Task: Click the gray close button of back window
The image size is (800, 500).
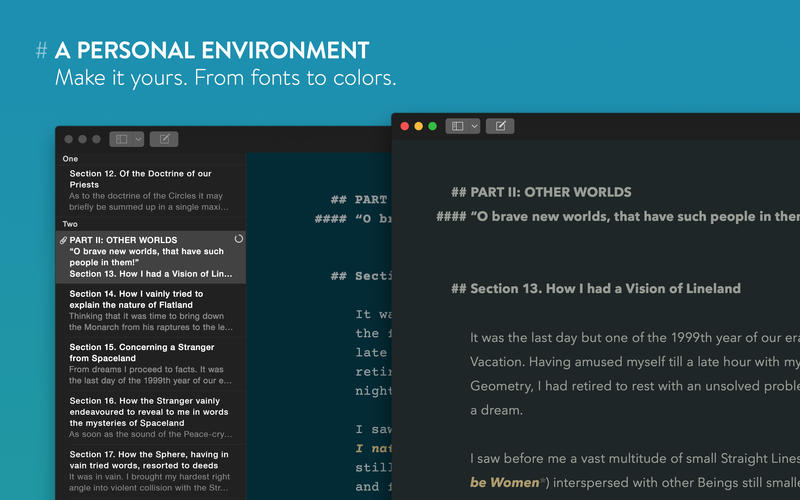Action: [69, 139]
